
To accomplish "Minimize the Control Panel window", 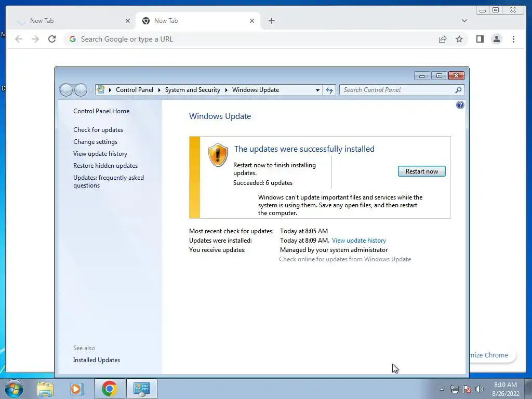I will (x=422, y=76).
